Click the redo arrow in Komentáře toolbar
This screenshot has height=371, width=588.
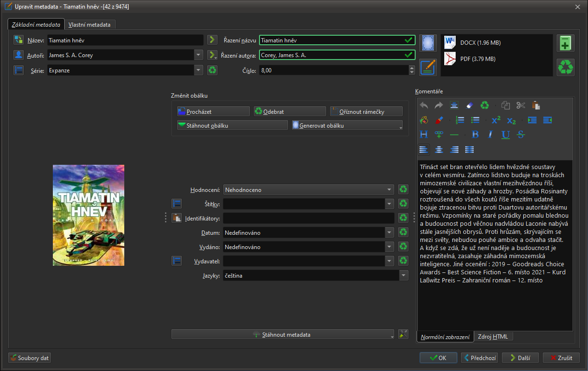[x=439, y=106]
